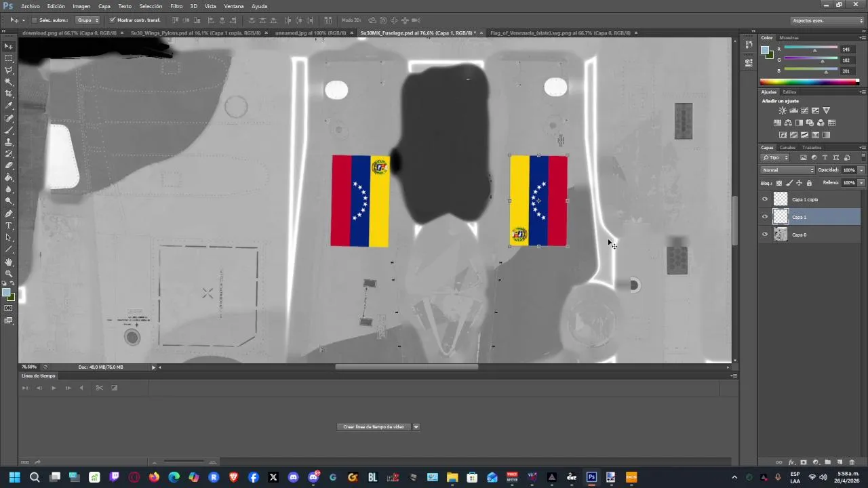
Task: Open the Relleno slider dropdown arrow
Action: tap(862, 183)
